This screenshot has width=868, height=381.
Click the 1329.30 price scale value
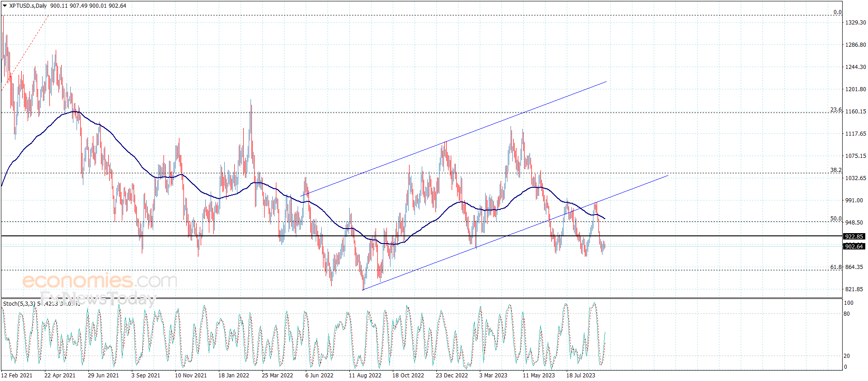(x=855, y=23)
